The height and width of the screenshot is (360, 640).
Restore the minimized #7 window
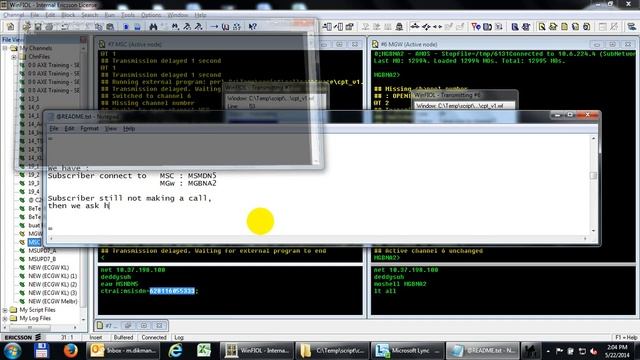tap(128, 326)
